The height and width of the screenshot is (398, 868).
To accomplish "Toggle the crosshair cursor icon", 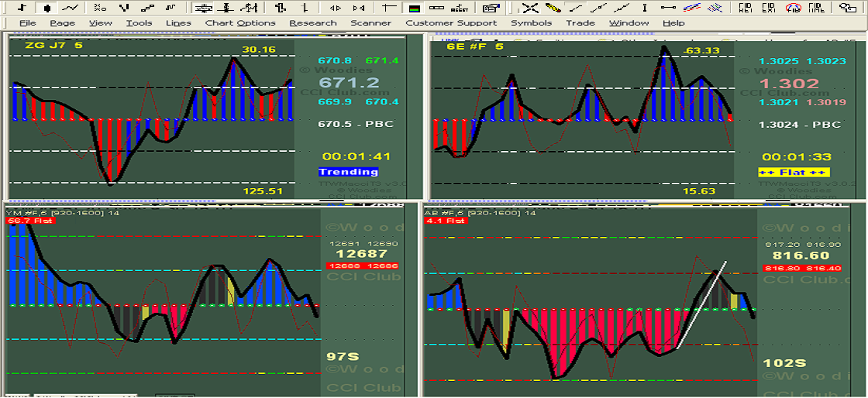I will (x=389, y=8).
